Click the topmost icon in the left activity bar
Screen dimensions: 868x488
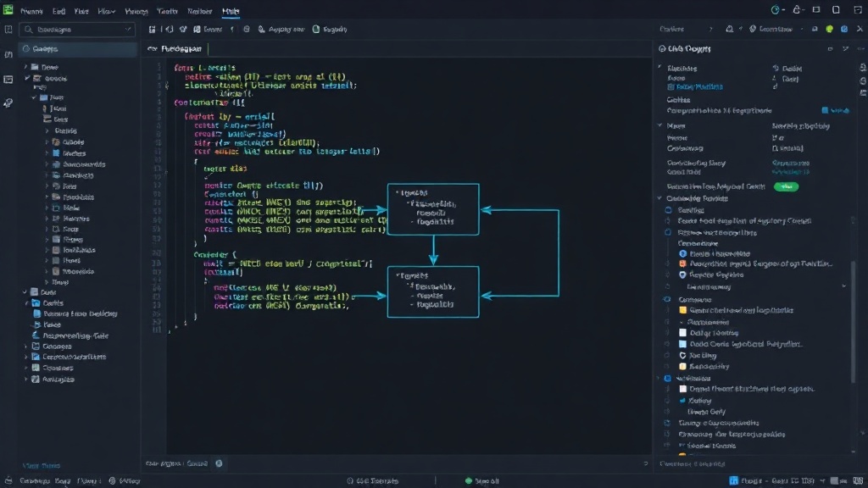tap(8, 30)
